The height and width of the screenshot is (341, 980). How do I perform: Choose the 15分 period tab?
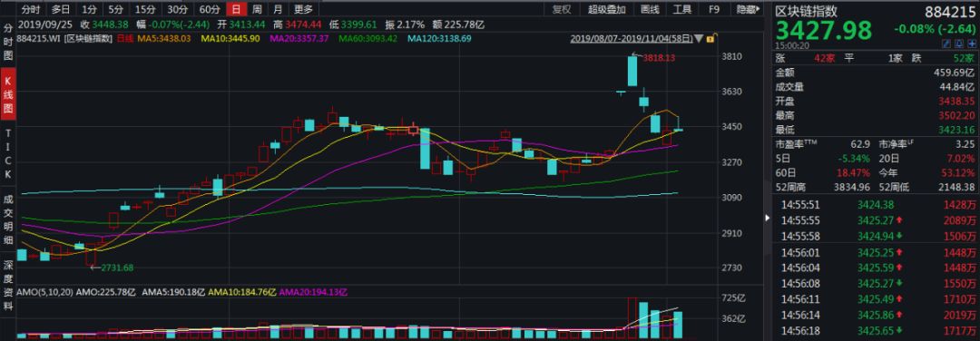coord(144,9)
